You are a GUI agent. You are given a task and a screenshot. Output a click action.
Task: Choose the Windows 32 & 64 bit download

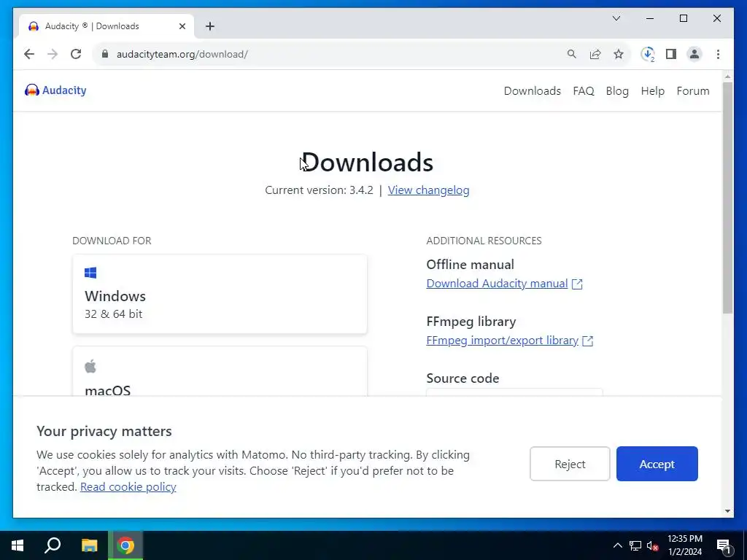pyautogui.click(x=220, y=294)
